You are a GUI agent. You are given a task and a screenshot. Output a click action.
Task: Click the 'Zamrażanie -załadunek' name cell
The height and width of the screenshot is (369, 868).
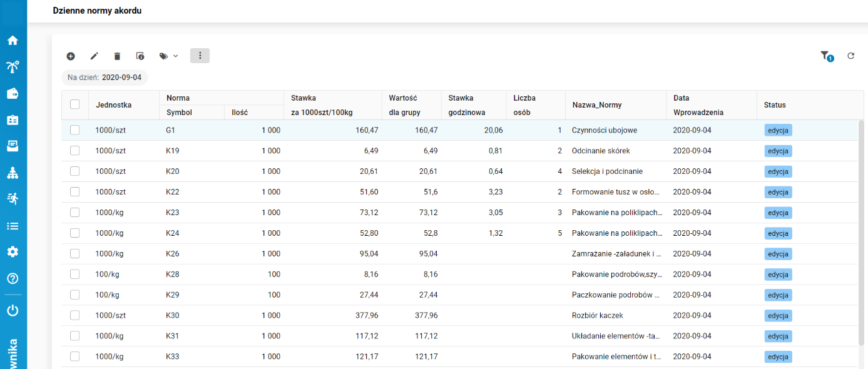pyautogui.click(x=616, y=254)
